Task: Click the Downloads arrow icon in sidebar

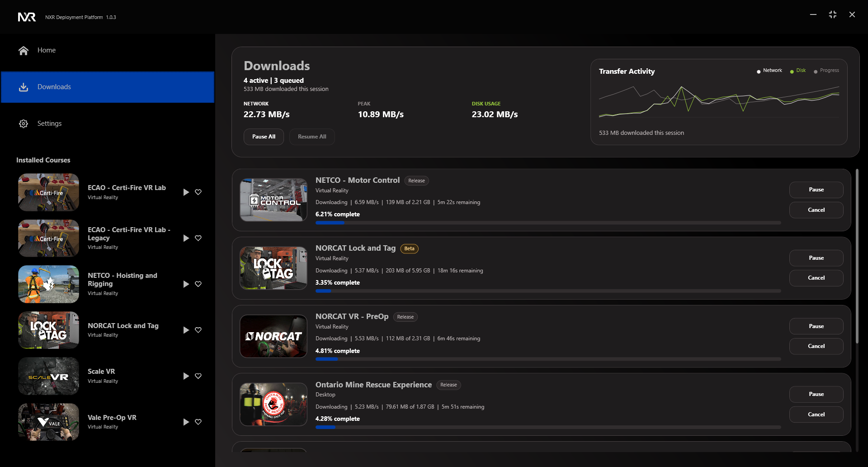Action: click(24, 87)
